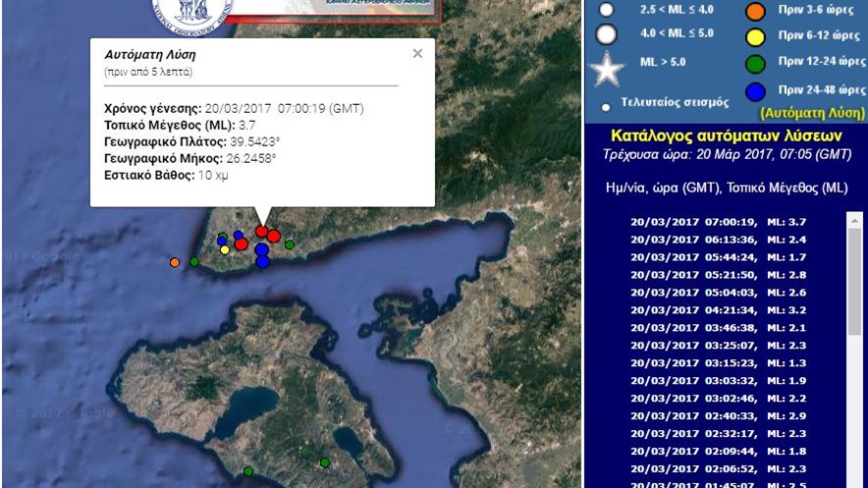This screenshot has height=488, width=868.
Task: Click the Τοπικό Μέγεθος (ML) 3.7 line
Action: click(x=180, y=125)
